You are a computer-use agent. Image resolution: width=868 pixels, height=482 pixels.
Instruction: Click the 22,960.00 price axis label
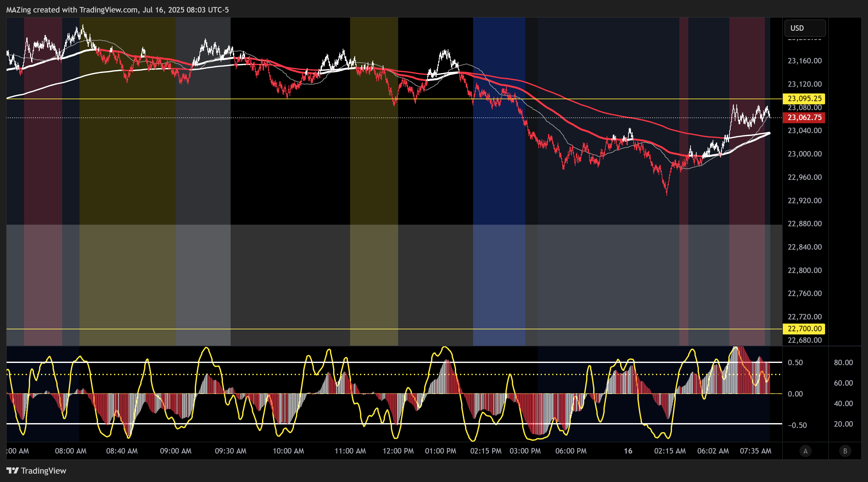pos(804,177)
